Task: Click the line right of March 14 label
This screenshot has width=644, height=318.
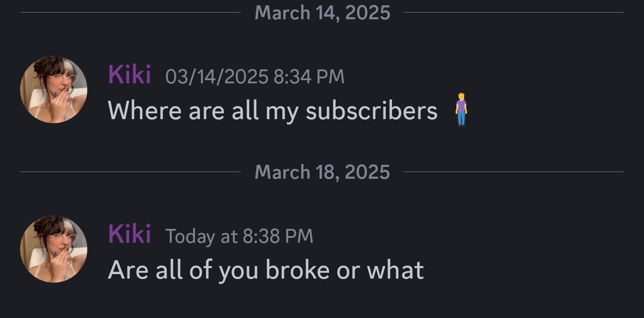Action: click(x=514, y=13)
